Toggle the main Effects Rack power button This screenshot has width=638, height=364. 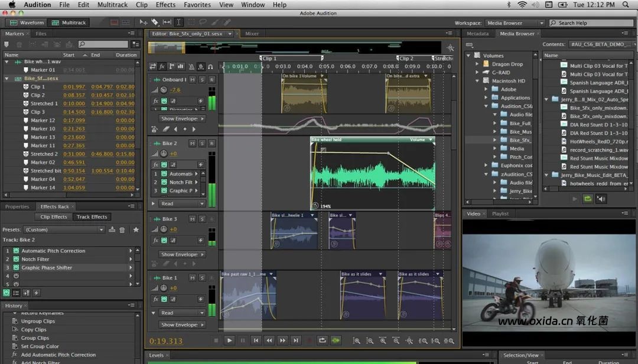[6, 293]
